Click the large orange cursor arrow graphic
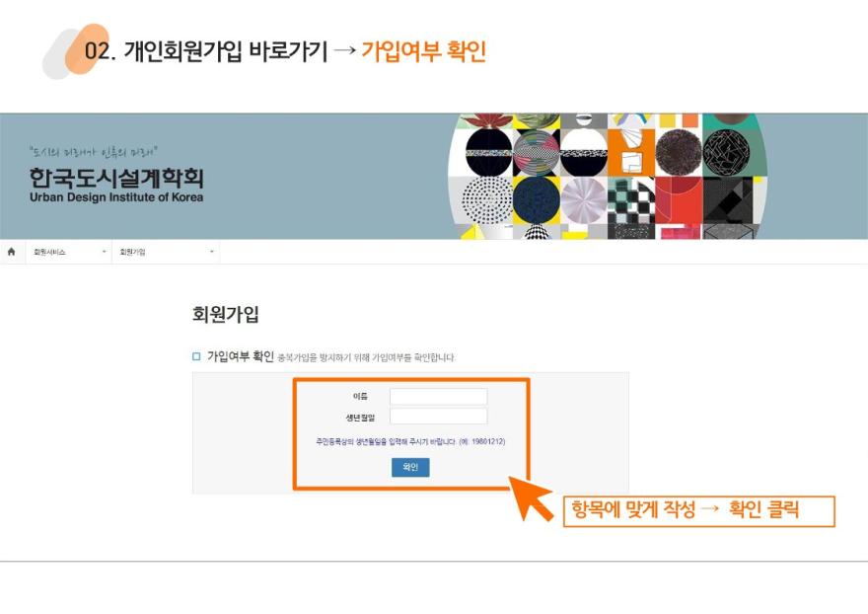 pyautogui.click(x=530, y=499)
